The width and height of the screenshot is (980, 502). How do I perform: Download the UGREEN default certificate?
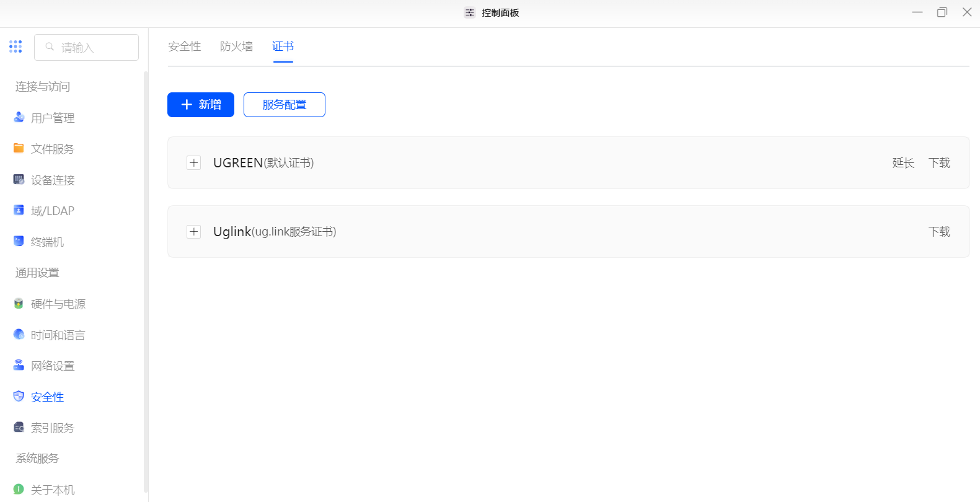pos(939,163)
